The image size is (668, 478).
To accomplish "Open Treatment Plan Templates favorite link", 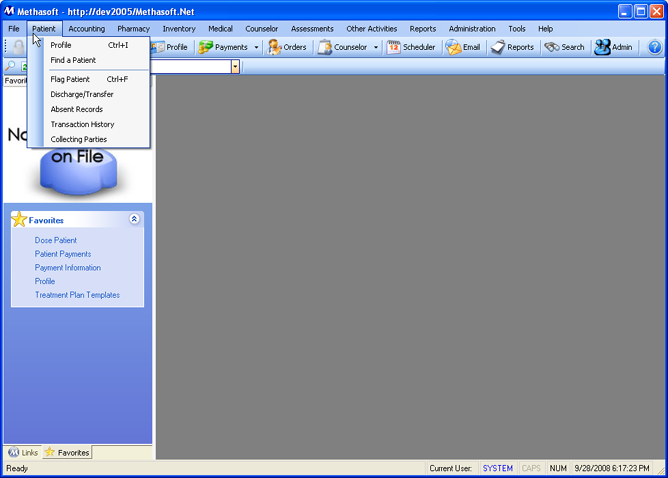I will (x=77, y=295).
